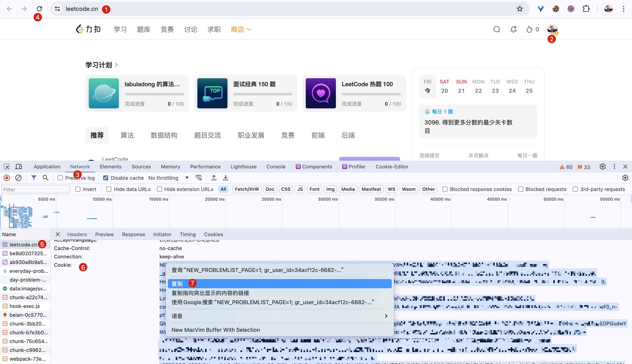Expand the 语音 submenu arrow
This screenshot has width=632, height=364.
coord(386,316)
